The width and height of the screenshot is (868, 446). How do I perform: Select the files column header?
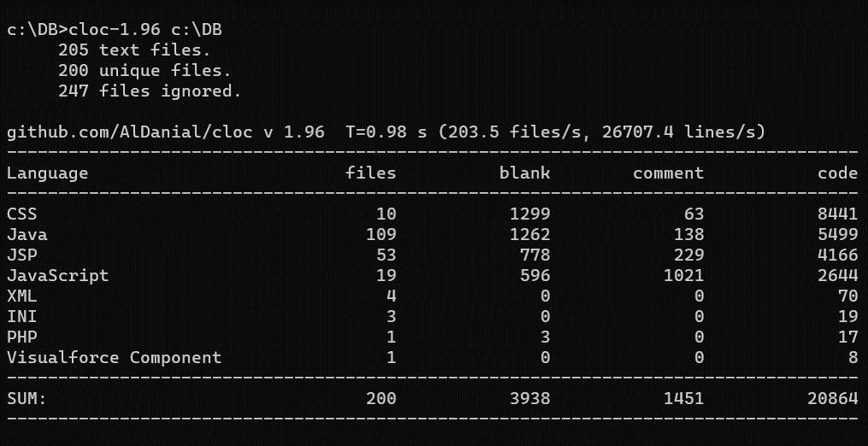click(x=371, y=173)
